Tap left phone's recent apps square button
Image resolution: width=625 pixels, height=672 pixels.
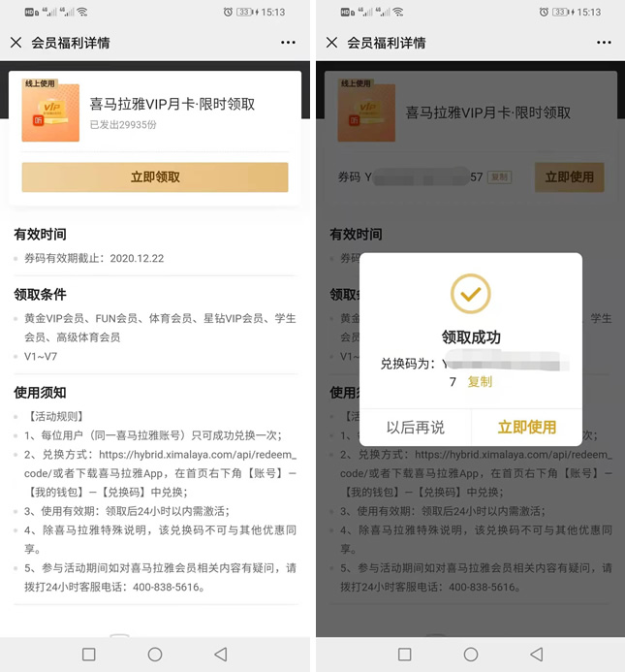(89, 655)
